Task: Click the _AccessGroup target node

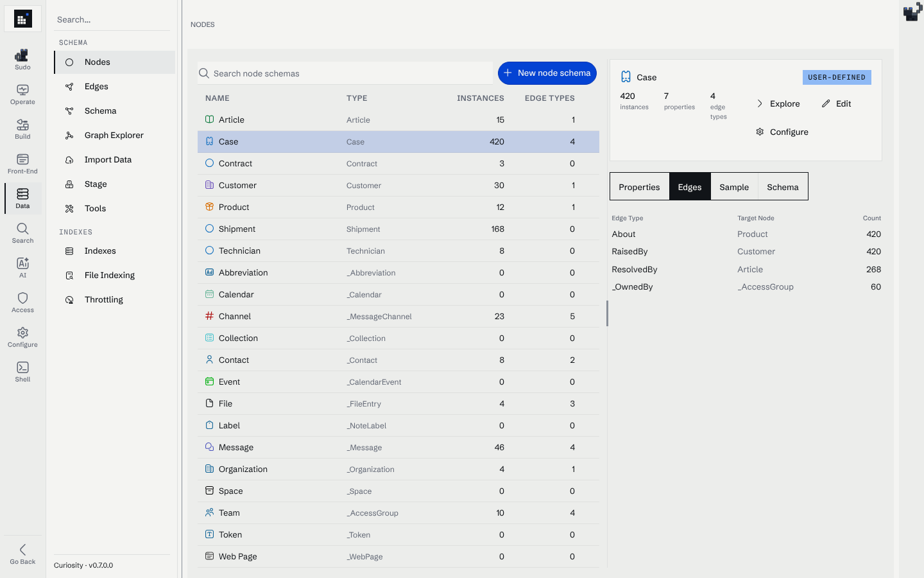Action: coord(766,287)
